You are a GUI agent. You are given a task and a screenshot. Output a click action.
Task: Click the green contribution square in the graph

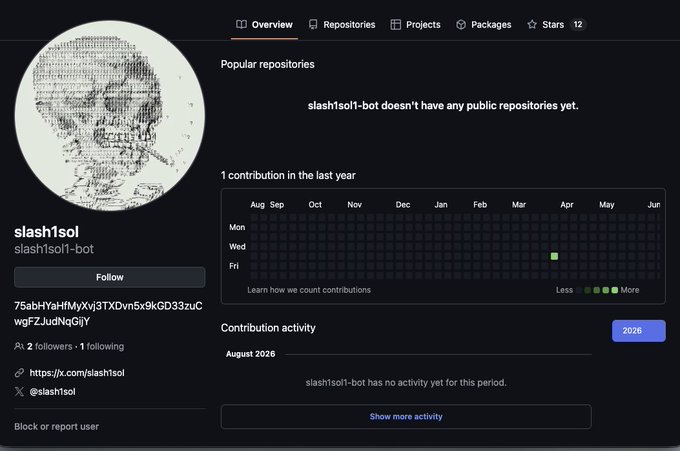tap(554, 256)
